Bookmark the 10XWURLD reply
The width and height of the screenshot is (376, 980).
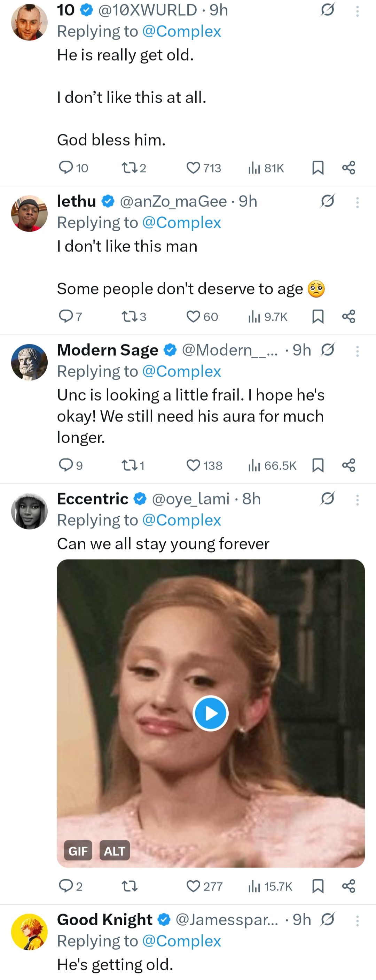pos(318,168)
